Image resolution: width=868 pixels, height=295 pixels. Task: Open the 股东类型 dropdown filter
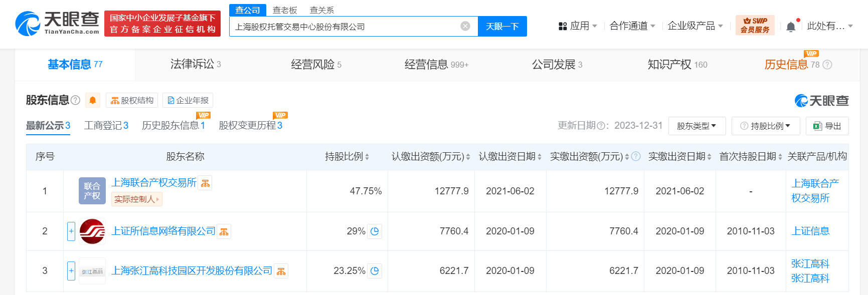[697, 126]
